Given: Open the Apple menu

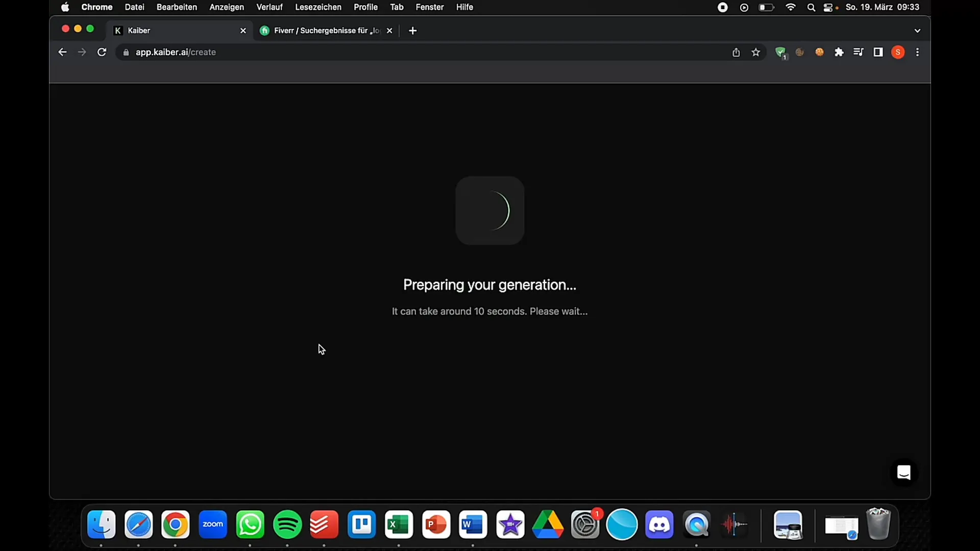Looking at the screenshot, I should coord(65,7).
